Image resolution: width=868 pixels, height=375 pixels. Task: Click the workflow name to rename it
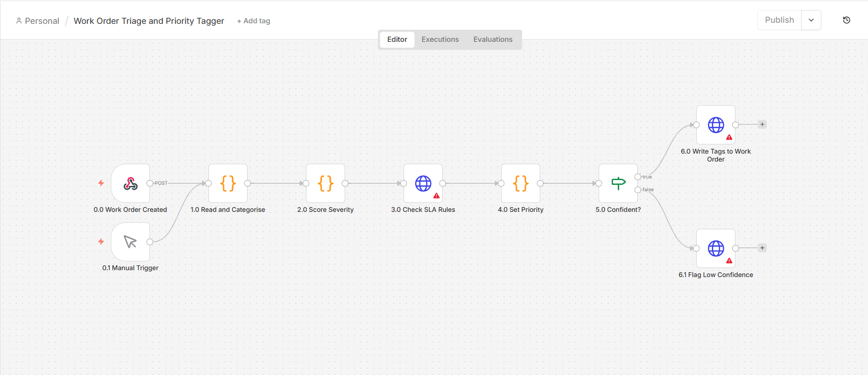[149, 21]
